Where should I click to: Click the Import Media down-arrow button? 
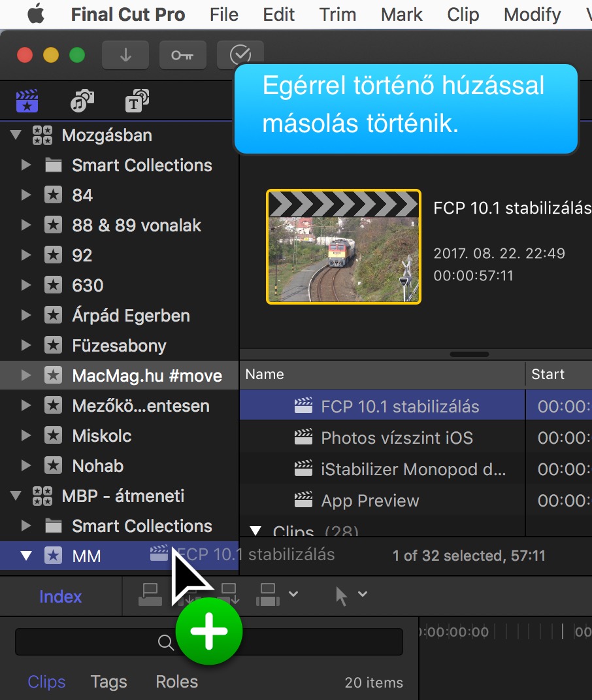point(125,55)
